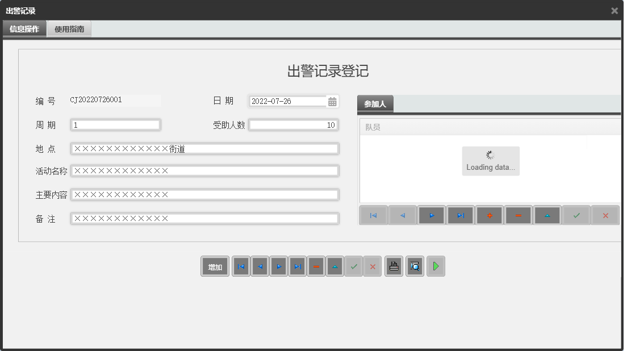Save record with bottom toolbar checkmark
The width and height of the screenshot is (644, 351).
tap(354, 267)
